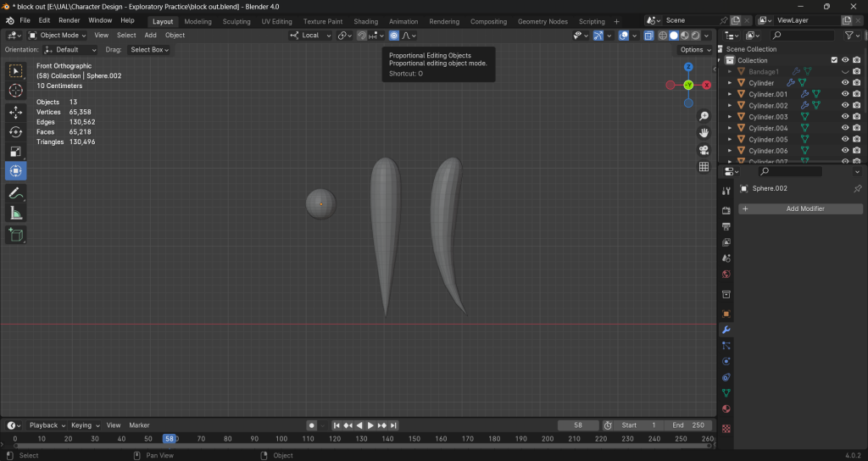Open Keying dropdown in timeline
This screenshot has width=868, height=461.
(86, 425)
